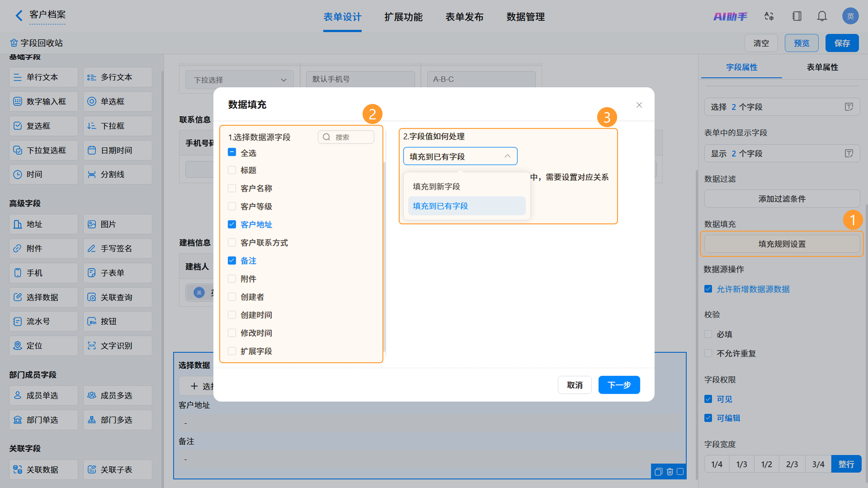The height and width of the screenshot is (488, 868).
Task: Open the 字段属性 tab
Action: (741, 67)
